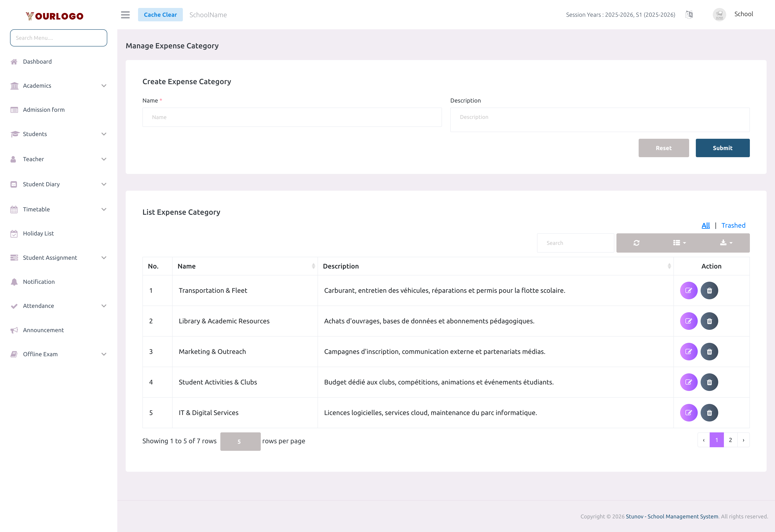Switch to the Trashed view
The width and height of the screenshot is (775, 532).
733,225
